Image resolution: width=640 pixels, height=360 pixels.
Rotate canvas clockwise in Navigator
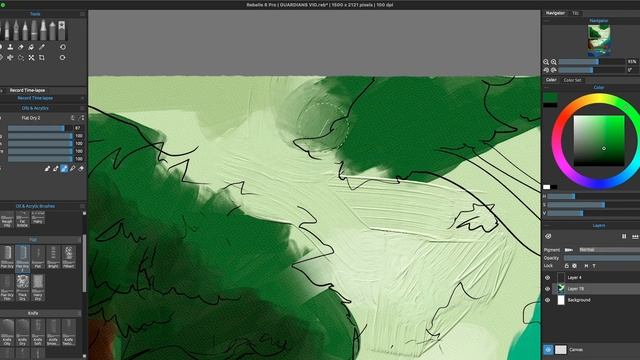pyautogui.click(x=553, y=70)
